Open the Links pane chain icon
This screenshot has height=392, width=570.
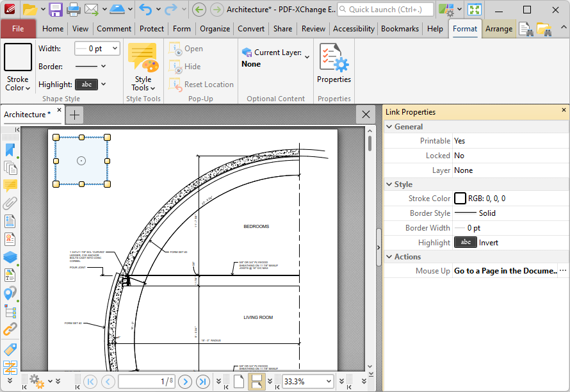pos(10,329)
